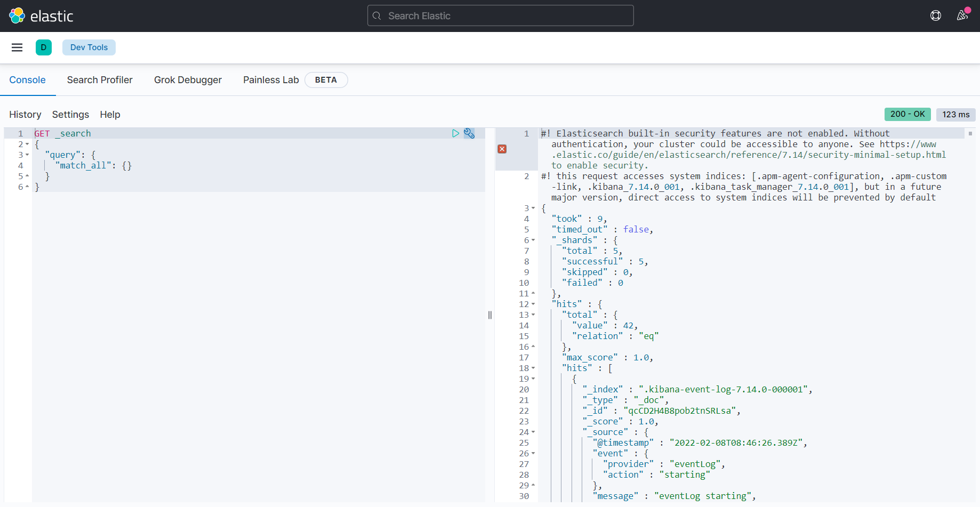
Task: Click the GET _search request line
Action: [x=63, y=133]
